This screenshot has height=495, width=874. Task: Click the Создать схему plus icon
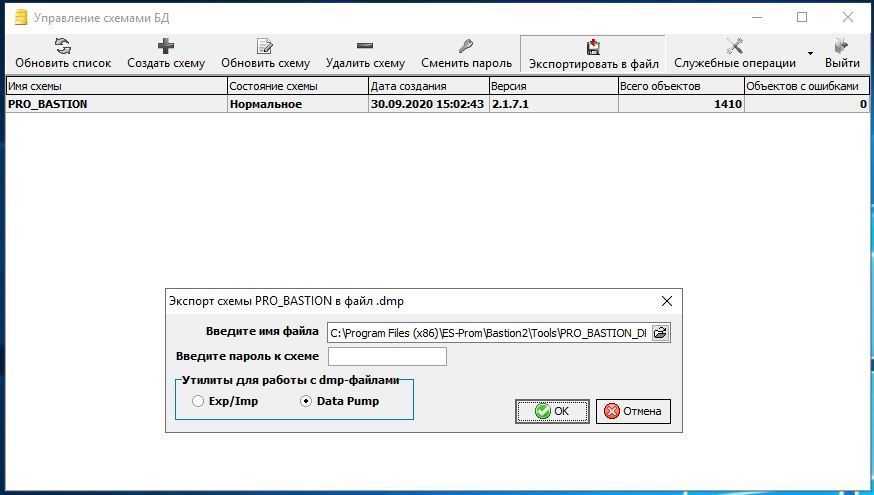point(166,46)
